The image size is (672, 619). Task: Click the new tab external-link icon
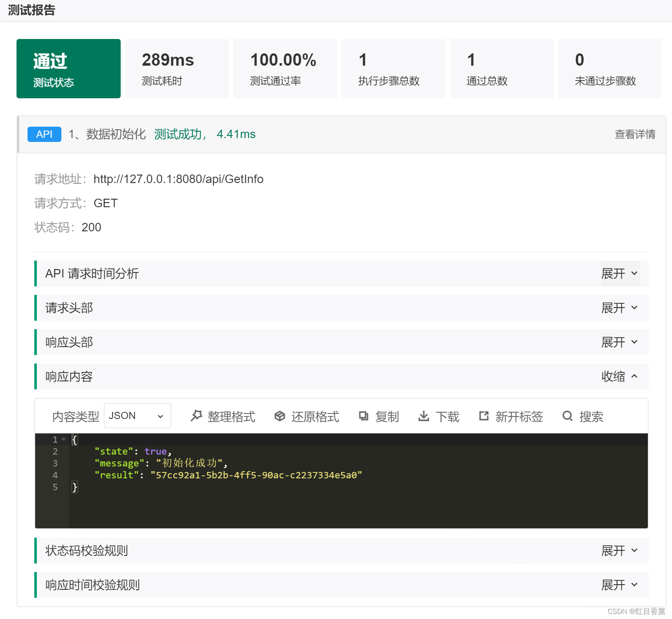(484, 416)
